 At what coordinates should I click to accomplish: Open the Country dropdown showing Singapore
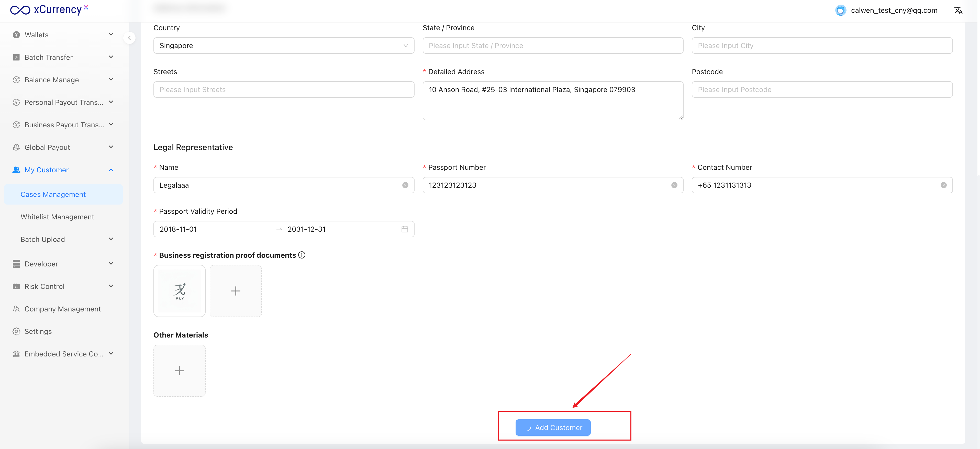click(283, 46)
